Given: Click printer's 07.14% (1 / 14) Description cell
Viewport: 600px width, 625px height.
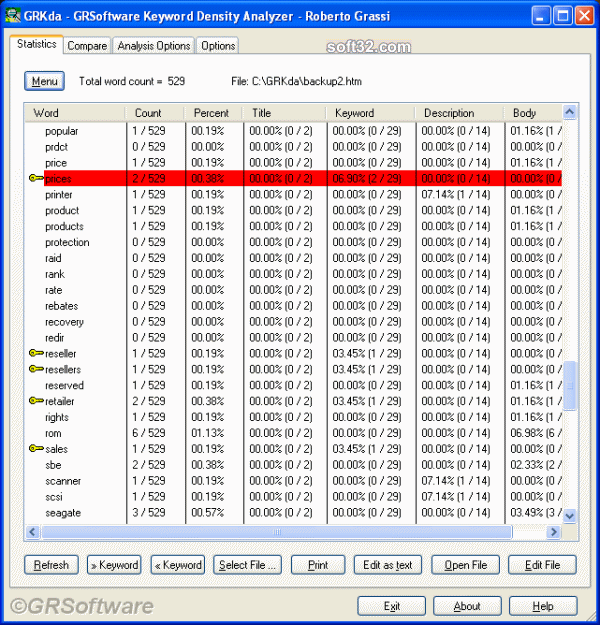Looking at the screenshot, I should 456,194.
